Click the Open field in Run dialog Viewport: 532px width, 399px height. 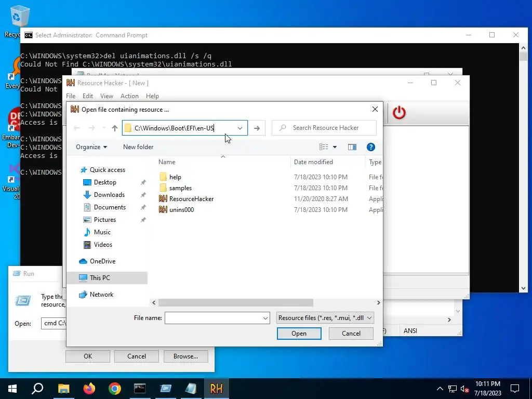pyautogui.click(x=54, y=323)
